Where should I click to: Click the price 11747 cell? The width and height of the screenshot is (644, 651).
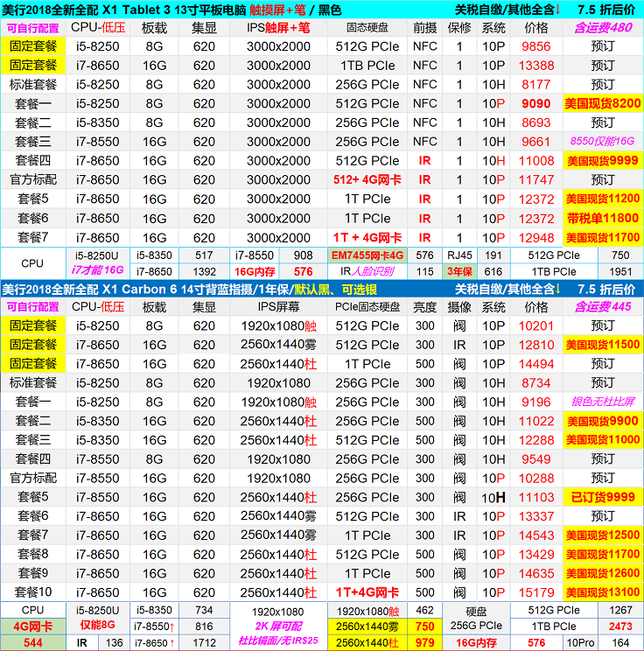[x=536, y=179]
